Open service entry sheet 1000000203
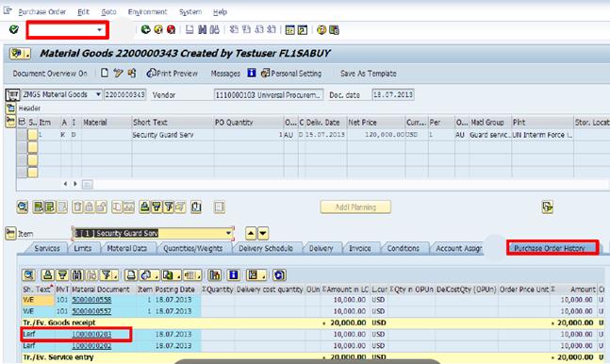 [91, 334]
